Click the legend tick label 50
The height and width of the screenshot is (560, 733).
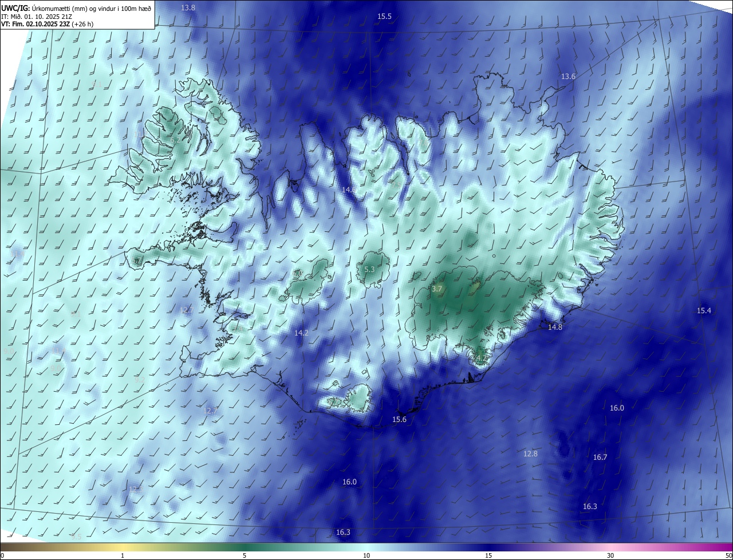click(x=728, y=555)
